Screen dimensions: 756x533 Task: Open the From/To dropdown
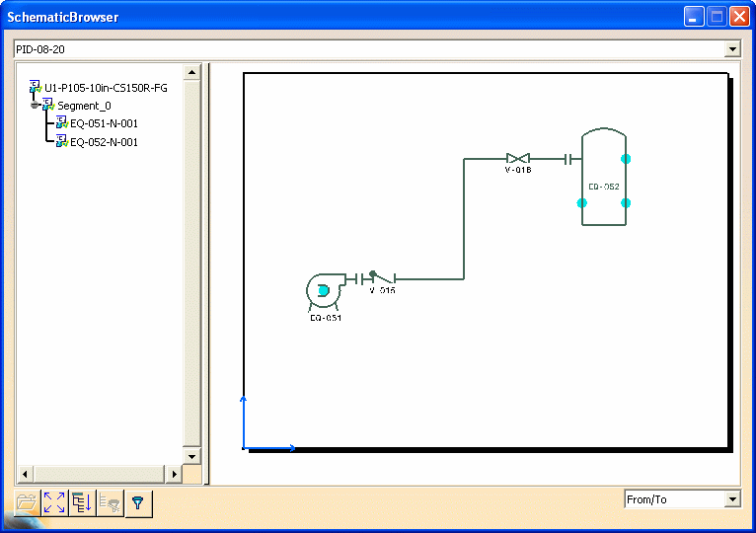coord(731,499)
